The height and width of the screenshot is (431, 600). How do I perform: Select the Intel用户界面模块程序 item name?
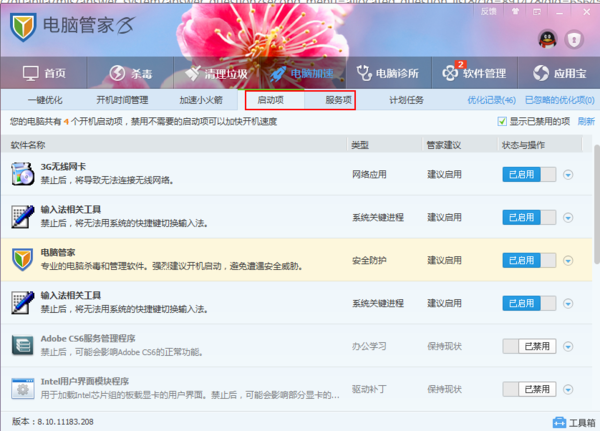[x=85, y=382]
